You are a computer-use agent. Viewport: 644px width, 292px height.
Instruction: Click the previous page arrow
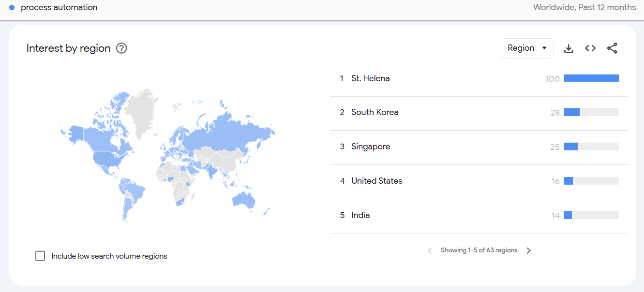(430, 250)
